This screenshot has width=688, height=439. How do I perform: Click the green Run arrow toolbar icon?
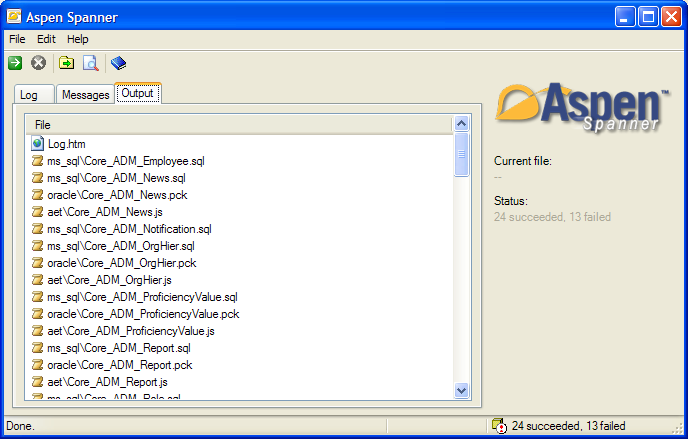click(x=15, y=63)
